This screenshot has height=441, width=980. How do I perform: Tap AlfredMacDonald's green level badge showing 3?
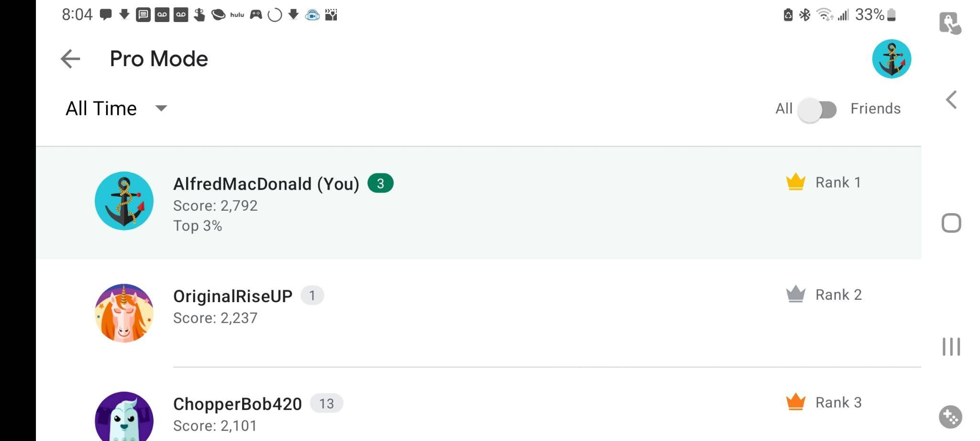380,183
